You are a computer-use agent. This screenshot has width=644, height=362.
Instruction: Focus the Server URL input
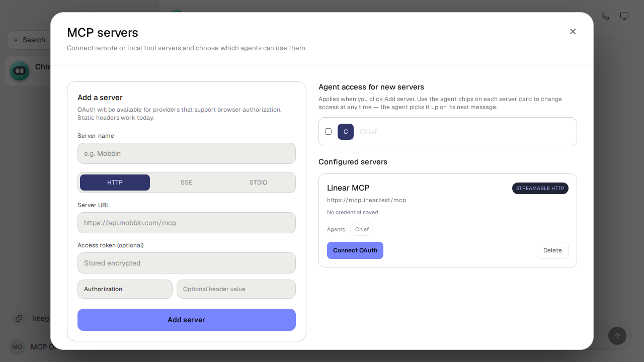pos(187,223)
